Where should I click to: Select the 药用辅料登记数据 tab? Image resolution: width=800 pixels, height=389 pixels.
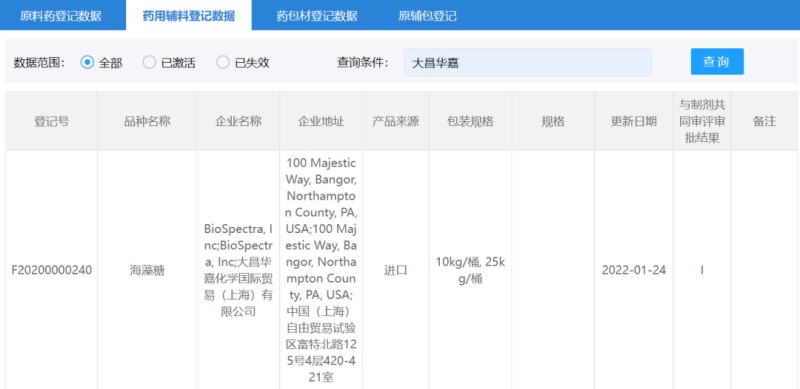point(189,16)
